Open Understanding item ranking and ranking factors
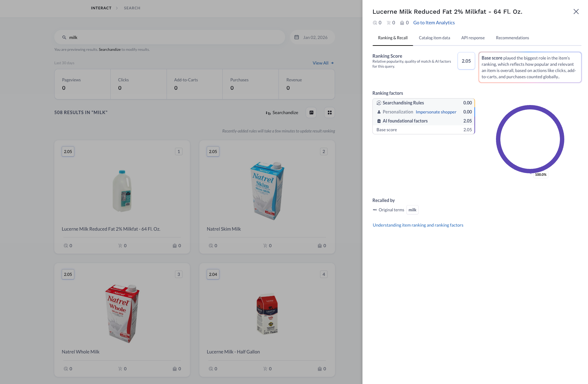Viewport: 588px width, 384px height. [418, 225]
